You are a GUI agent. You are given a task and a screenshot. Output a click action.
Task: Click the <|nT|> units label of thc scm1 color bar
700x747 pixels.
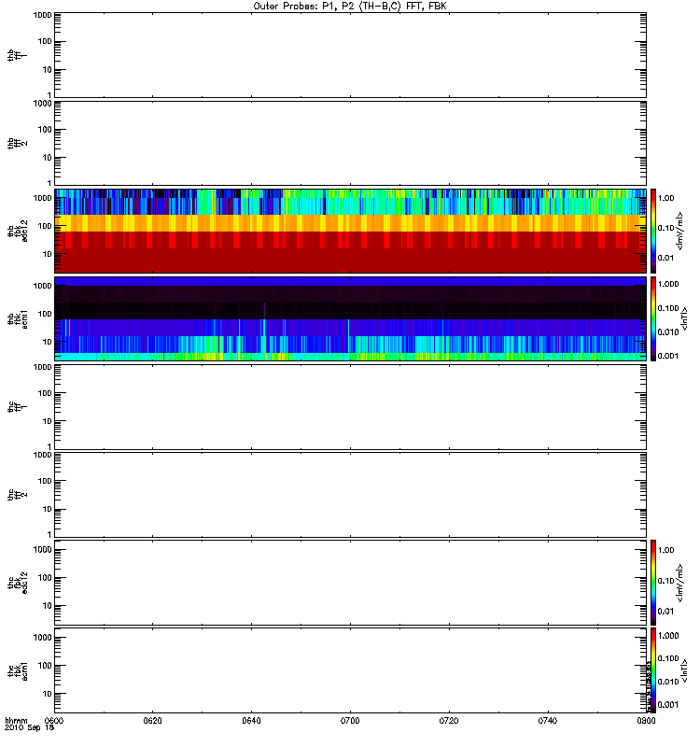684,670
